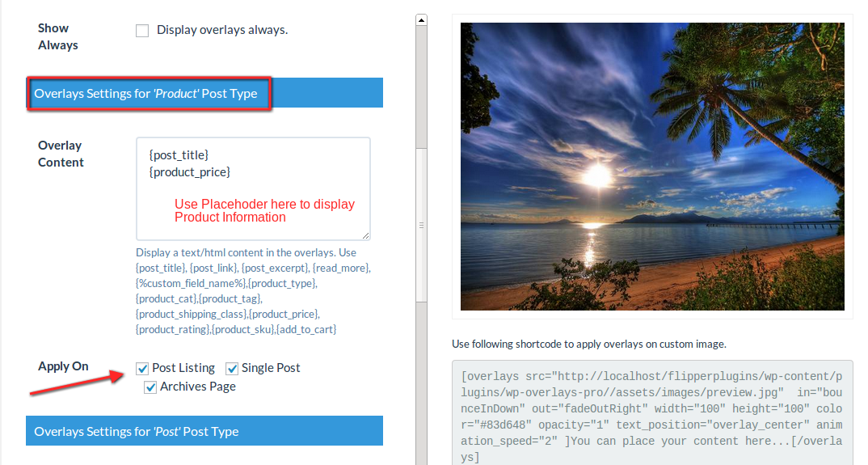The height and width of the screenshot is (465, 868).
Task: Enable the Display overlays always checkbox
Action: tap(142, 31)
